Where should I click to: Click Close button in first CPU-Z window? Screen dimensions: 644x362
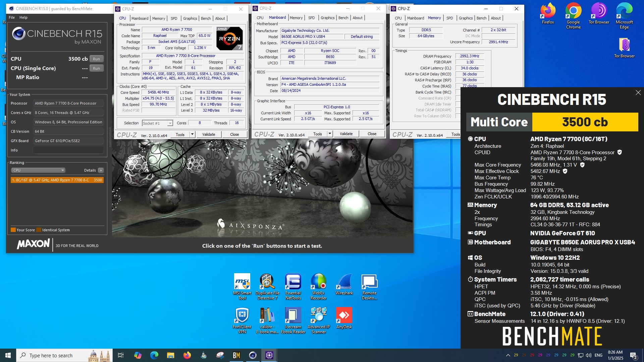pos(234,134)
